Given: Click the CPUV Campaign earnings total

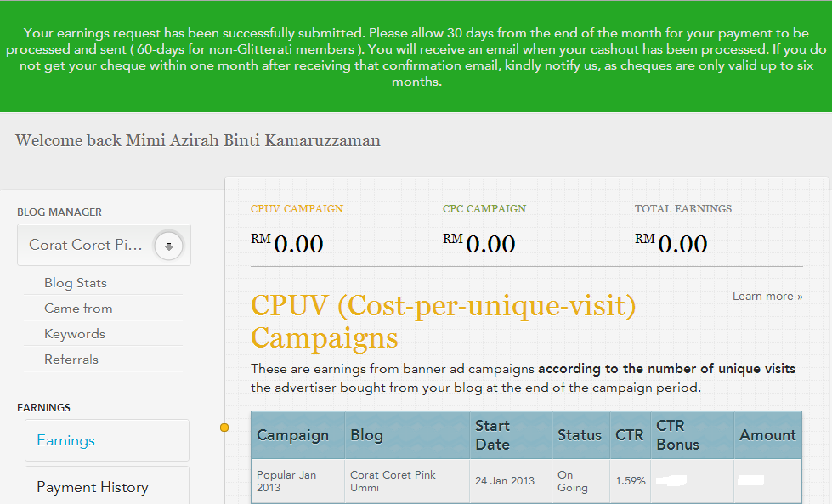Looking at the screenshot, I should coord(287,244).
